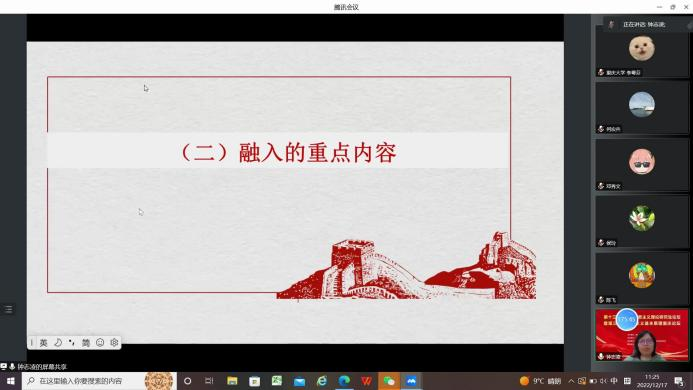This screenshot has height=390, width=693.
Task: Open WeChat from the taskbar
Action: tap(389, 381)
